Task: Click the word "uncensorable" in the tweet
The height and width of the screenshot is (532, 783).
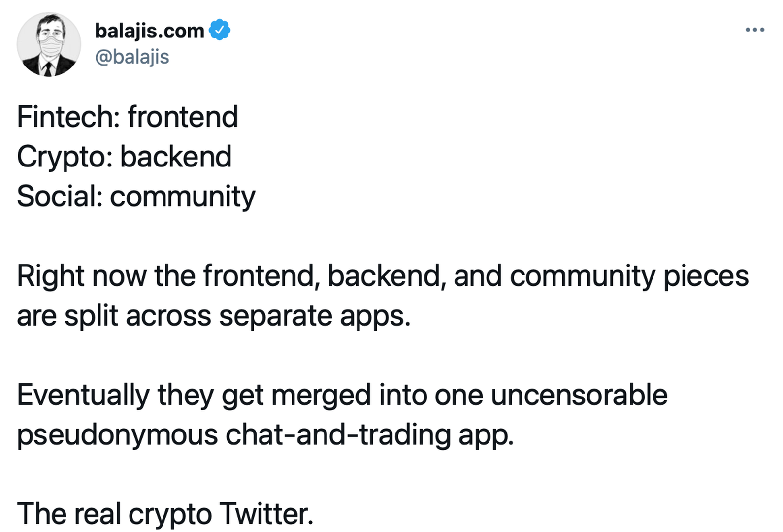Action: [579, 395]
